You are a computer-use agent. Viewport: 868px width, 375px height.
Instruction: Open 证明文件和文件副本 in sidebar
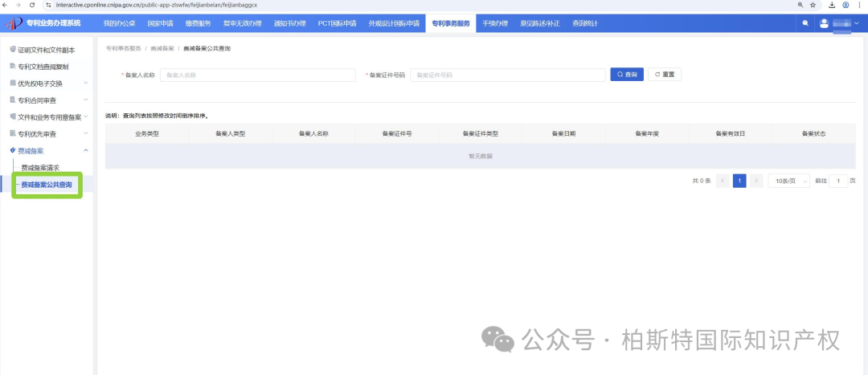click(47, 50)
